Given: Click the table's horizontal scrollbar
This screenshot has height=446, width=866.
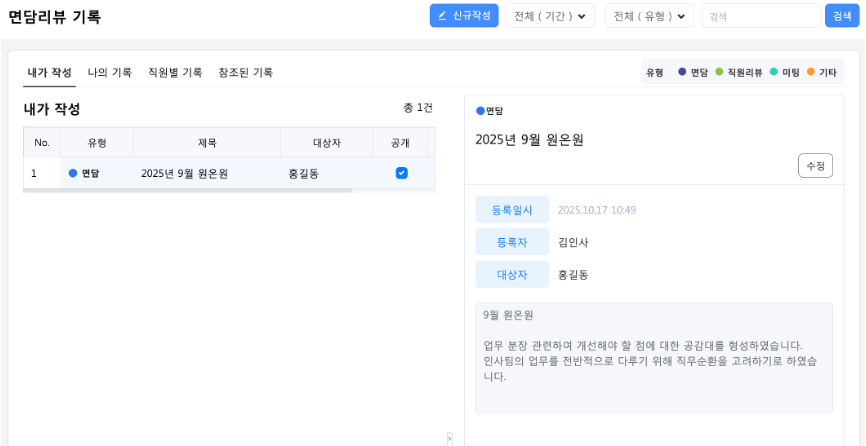Looking at the screenshot, I should point(188,190).
